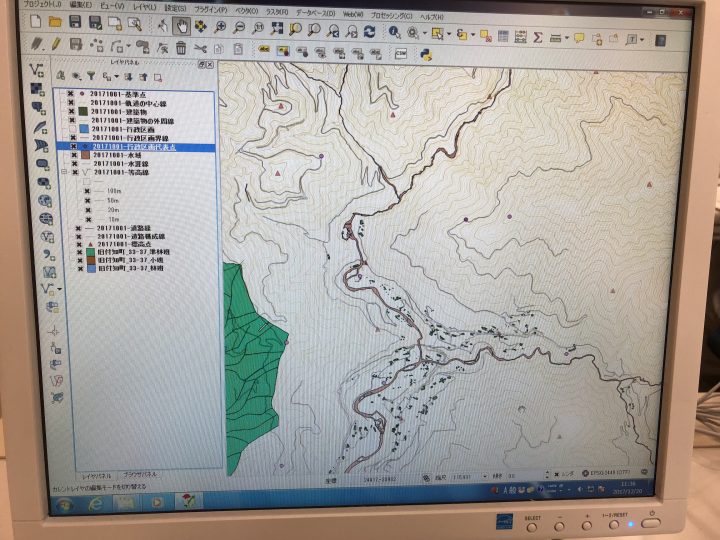The image size is (720, 540).
Task: Open select features tool dropdown arrow
Action: (x=449, y=34)
